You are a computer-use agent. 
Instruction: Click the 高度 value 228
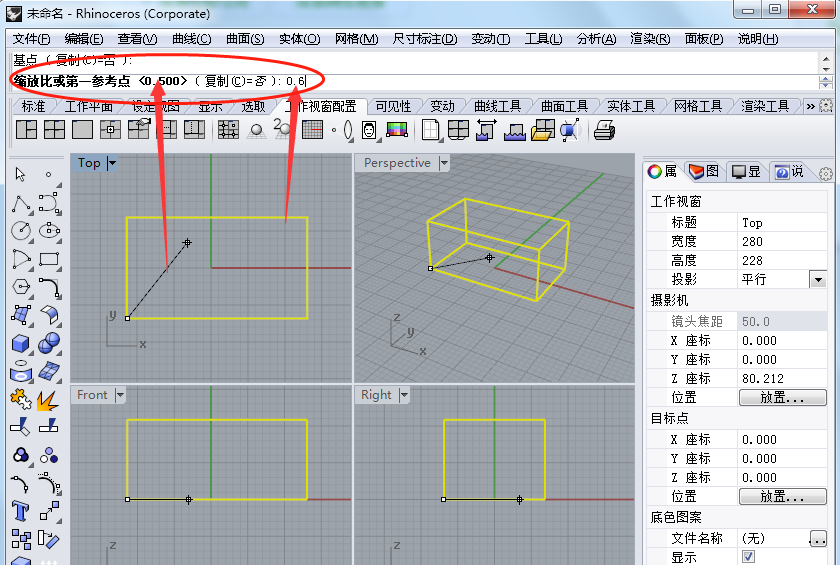(782, 260)
